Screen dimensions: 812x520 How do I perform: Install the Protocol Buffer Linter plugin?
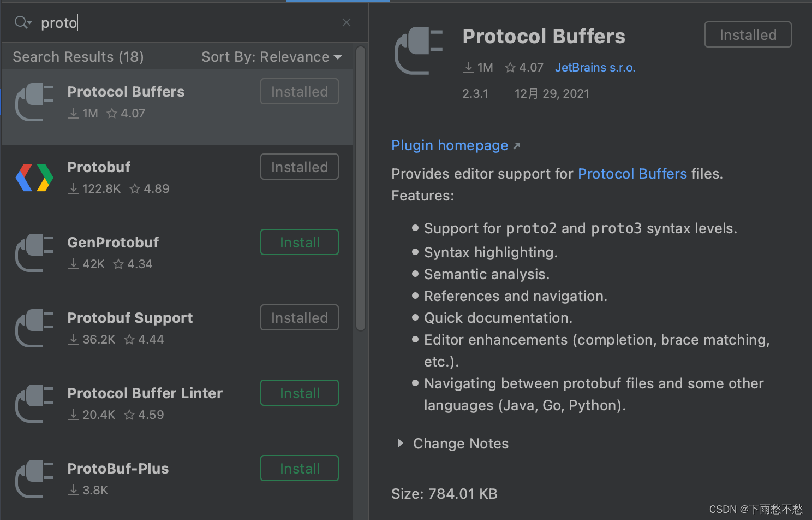coord(299,392)
